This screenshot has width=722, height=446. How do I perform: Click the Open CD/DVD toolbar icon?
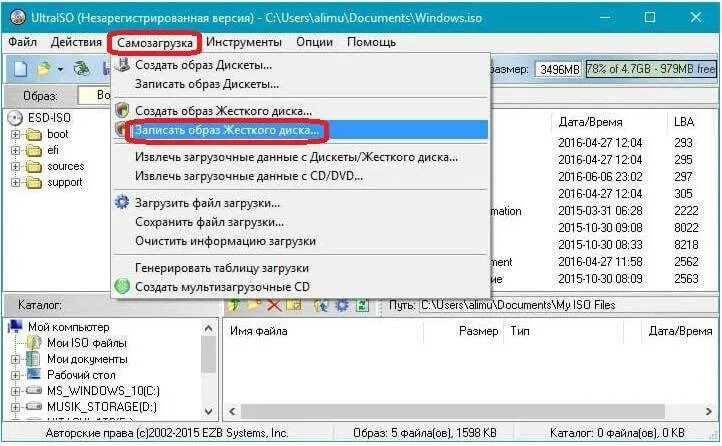pos(82,69)
